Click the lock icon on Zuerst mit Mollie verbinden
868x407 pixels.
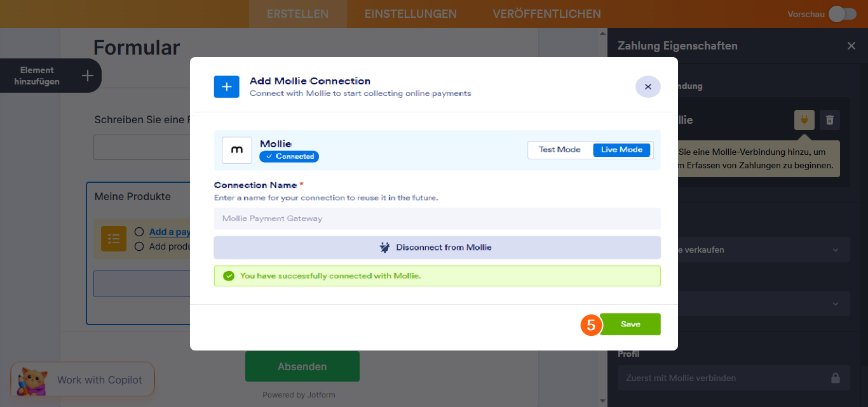point(835,378)
